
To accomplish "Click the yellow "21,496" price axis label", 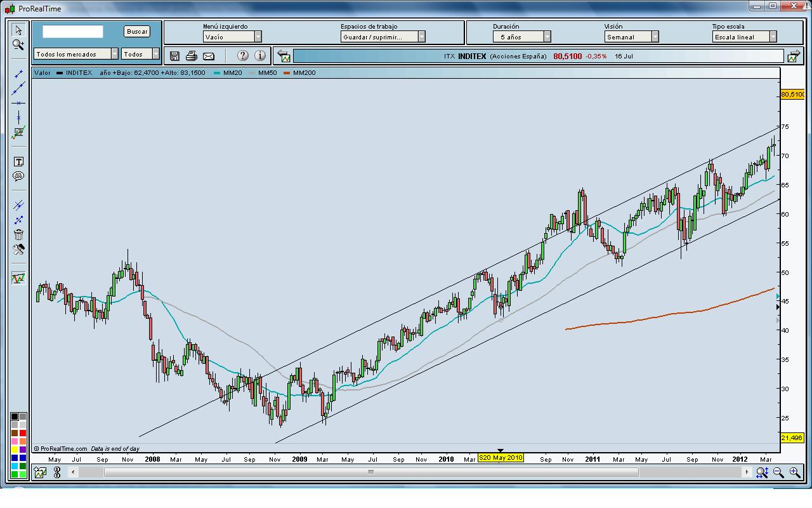I will pos(792,438).
